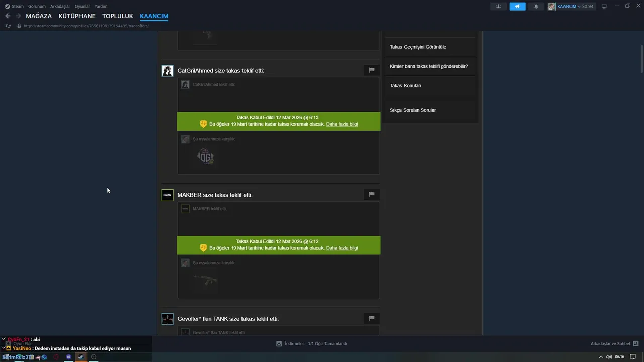The image size is (644, 362).
Task: Click the volume speaker tray icon
Action: (609, 357)
